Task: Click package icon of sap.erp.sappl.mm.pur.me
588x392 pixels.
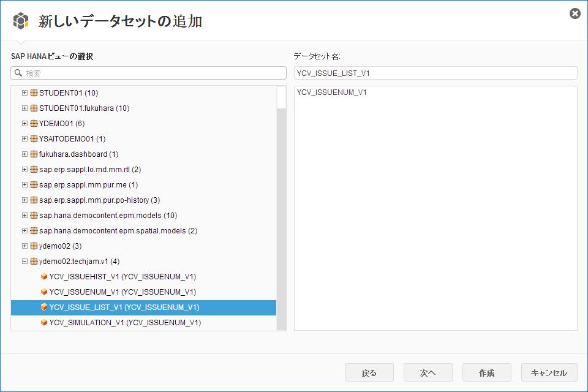Action: (34, 185)
